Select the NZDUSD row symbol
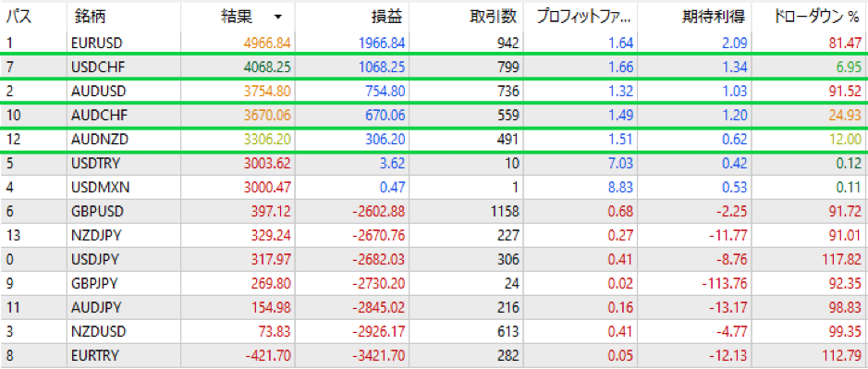868x369 pixels. click(x=98, y=331)
